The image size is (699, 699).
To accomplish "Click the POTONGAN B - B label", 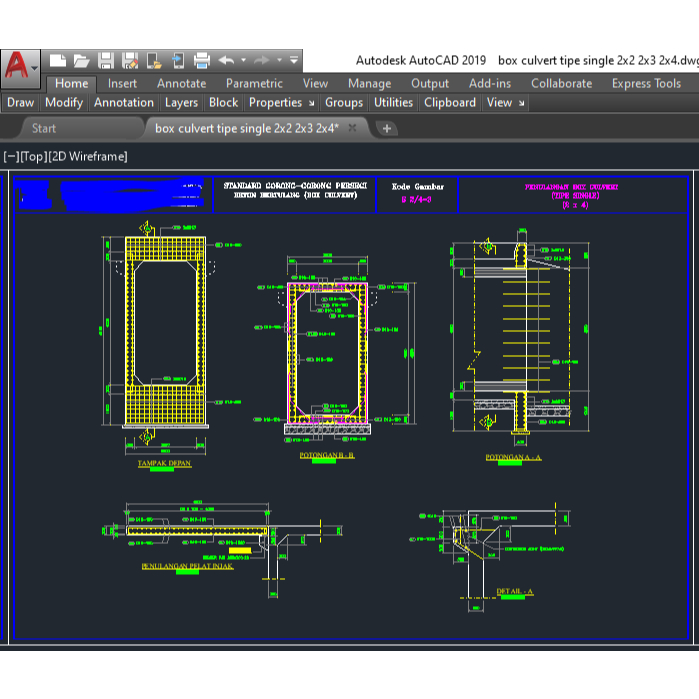I will pos(327,455).
